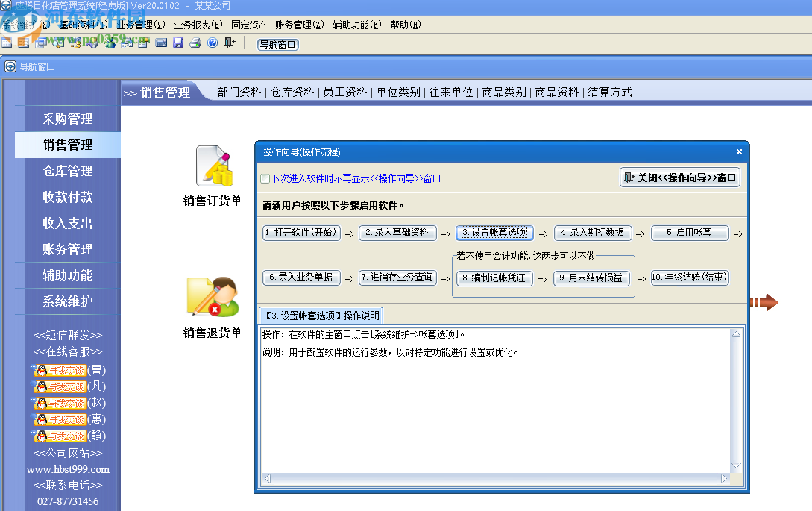Open the 商品类别 link

[x=504, y=93]
